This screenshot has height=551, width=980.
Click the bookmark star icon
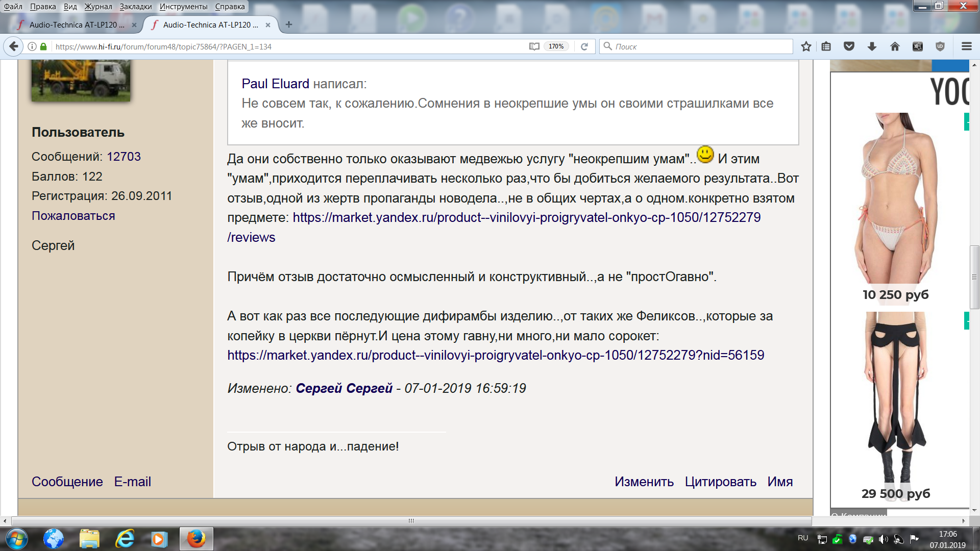(806, 46)
